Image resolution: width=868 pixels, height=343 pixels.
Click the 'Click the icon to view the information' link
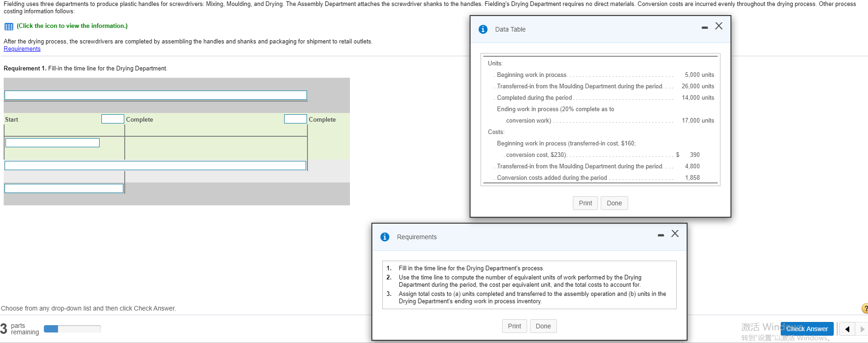(72, 26)
